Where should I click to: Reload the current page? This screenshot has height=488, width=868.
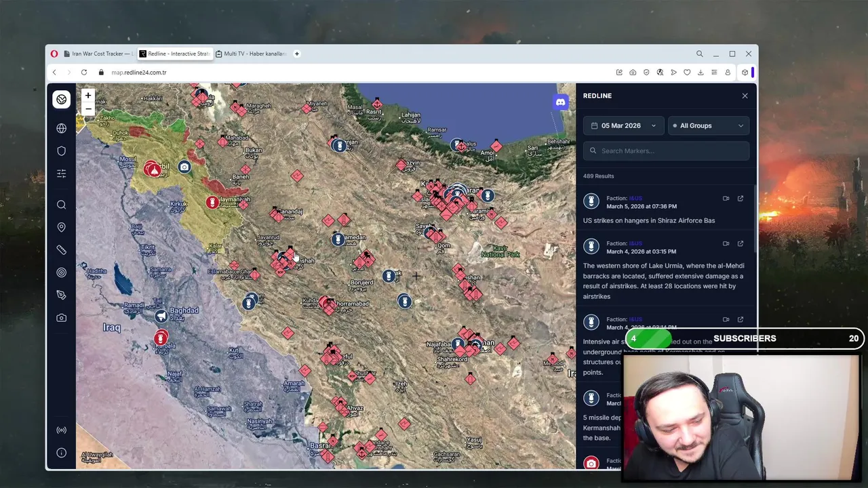84,73
